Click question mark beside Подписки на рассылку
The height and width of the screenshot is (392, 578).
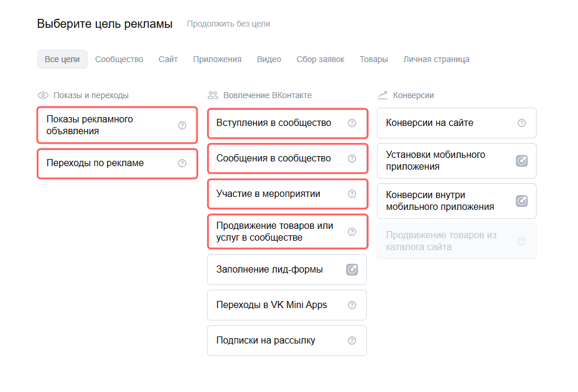(x=352, y=341)
